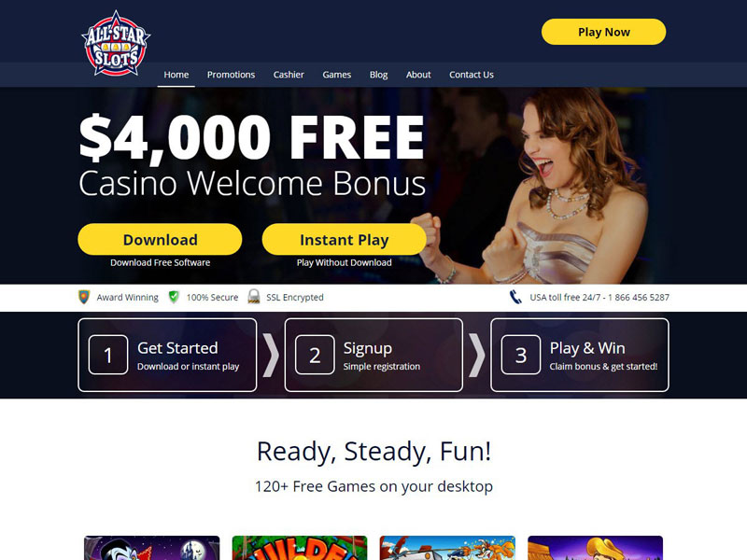Image resolution: width=747 pixels, height=560 pixels.
Task: Click the All Star Slots logo
Action: (116, 44)
